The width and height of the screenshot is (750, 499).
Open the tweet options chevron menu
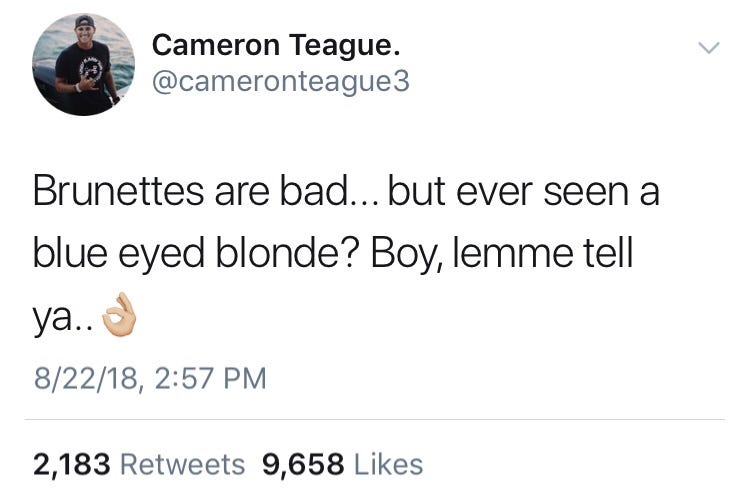coord(708,47)
